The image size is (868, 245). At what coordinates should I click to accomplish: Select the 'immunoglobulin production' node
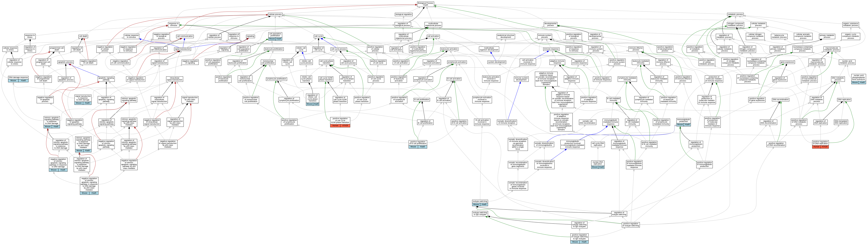pos(683,122)
